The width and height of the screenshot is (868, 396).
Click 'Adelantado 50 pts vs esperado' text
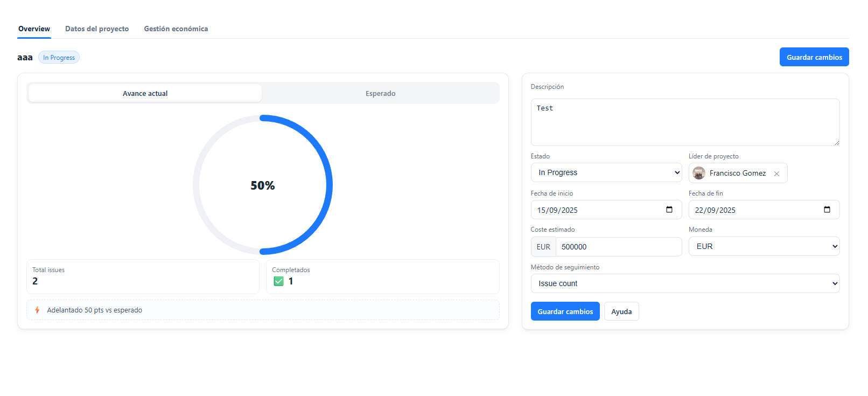(x=95, y=310)
